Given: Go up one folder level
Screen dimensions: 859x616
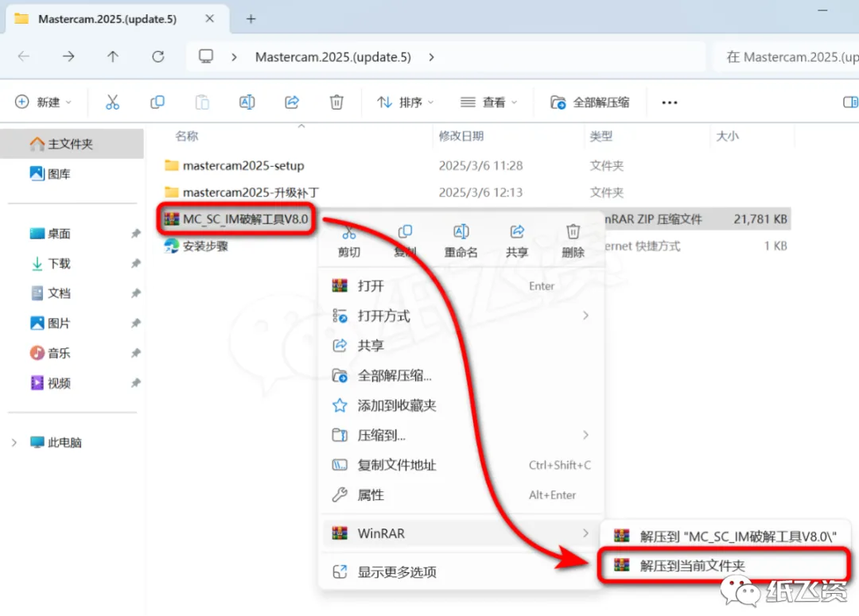Looking at the screenshot, I should [x=113, y=56].
